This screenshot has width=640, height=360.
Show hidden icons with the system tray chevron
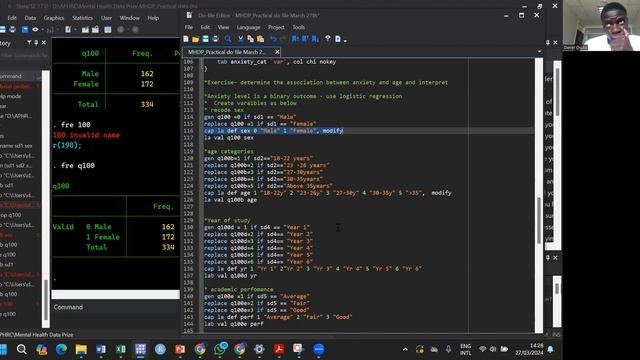click(405, 349)
